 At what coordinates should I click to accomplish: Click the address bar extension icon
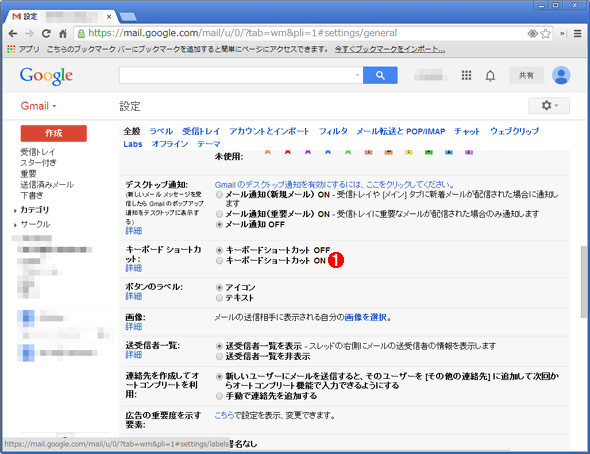pyautogui.click(x=532, y=33)
